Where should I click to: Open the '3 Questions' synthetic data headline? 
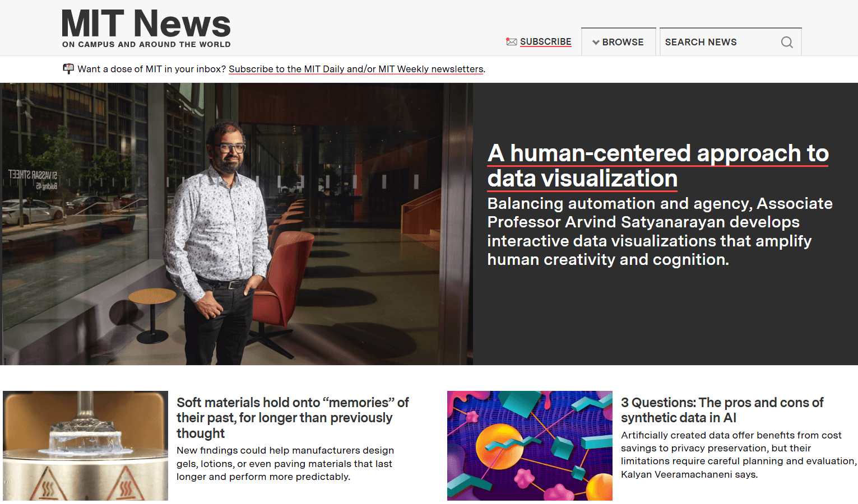(x=722, y=410)
